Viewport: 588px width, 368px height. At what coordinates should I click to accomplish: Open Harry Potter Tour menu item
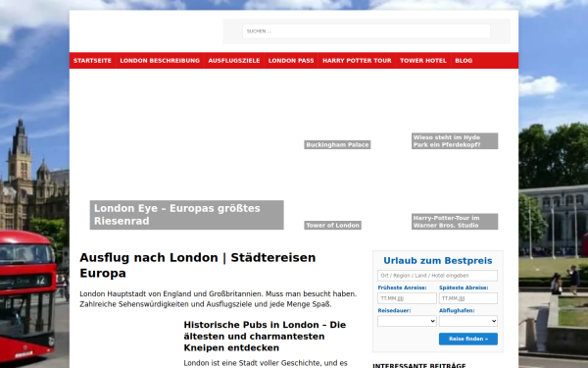[357, 61]
